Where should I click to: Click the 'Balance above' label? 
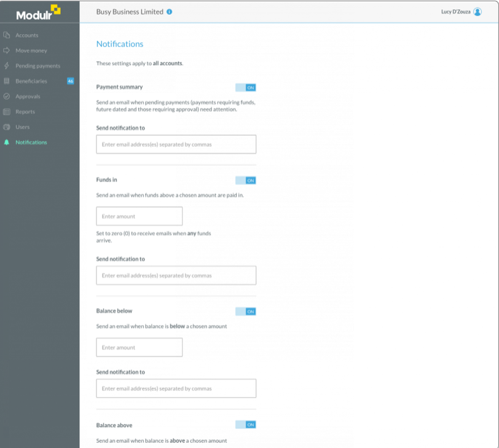coord(114,425)
